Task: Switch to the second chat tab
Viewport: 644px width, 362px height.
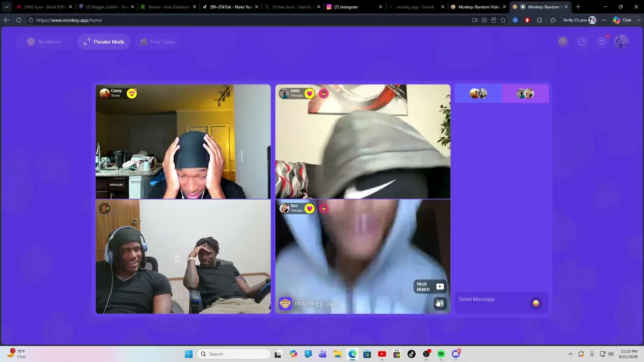Action: (525, 94)
